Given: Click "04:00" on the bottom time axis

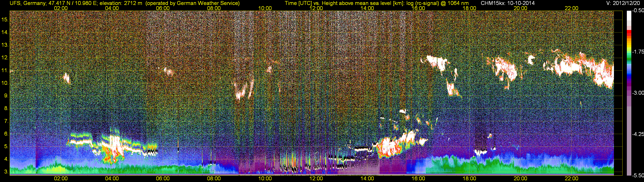Looking at the screenshot, I should pos(112,179).
